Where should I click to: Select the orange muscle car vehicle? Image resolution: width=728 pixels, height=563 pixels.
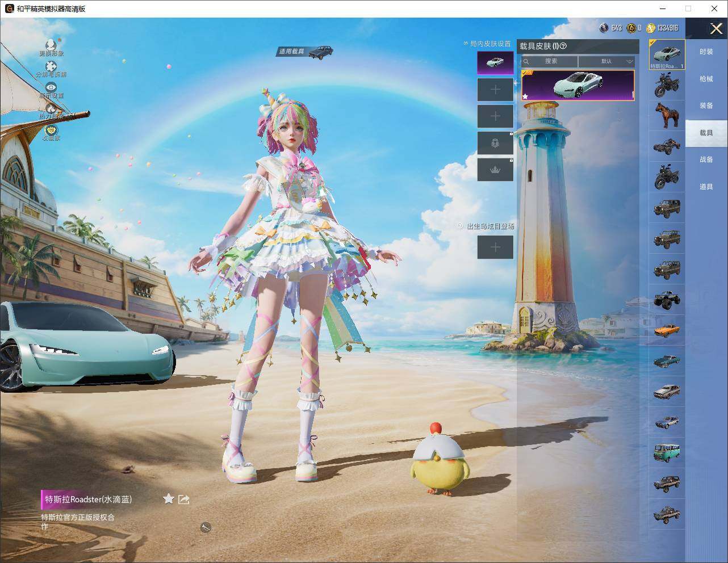667,330
